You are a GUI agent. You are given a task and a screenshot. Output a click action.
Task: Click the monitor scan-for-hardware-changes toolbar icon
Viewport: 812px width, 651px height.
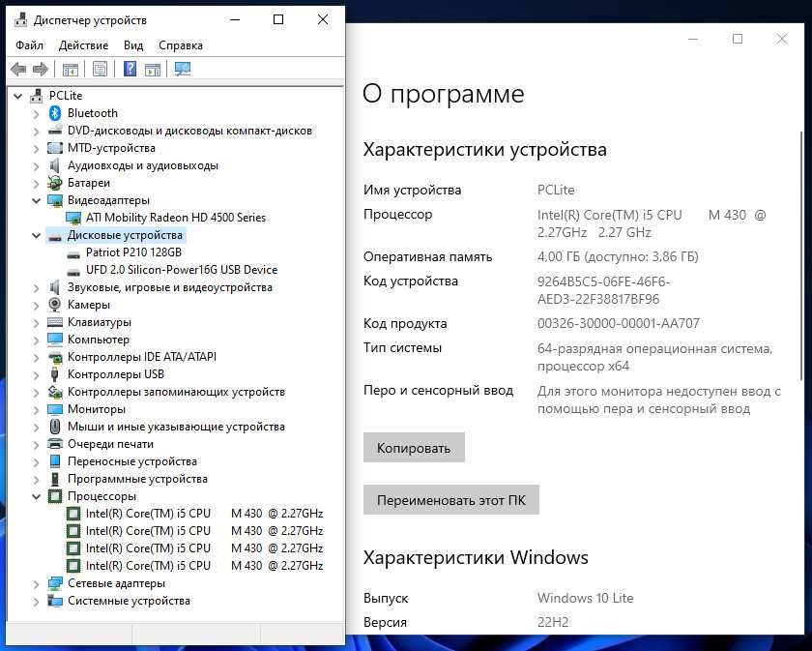pyautogui.click(x=183, y=69)
